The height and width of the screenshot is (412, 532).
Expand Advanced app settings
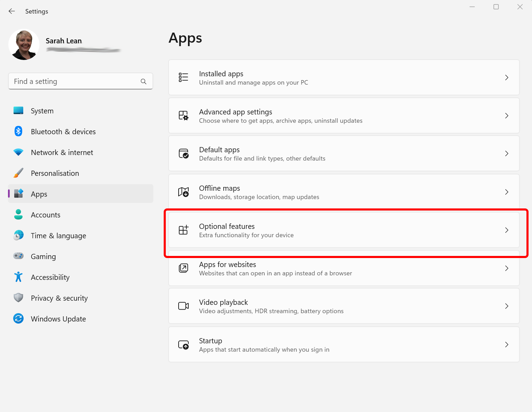point(507,115)
